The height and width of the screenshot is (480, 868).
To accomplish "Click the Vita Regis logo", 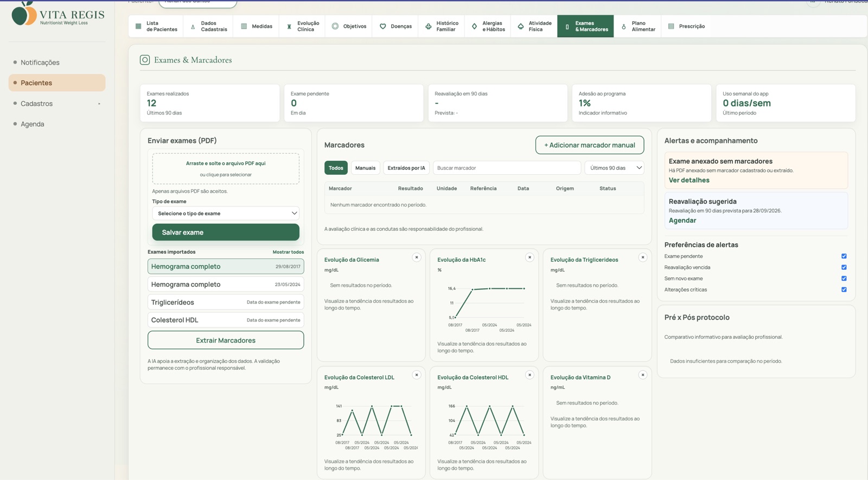I will point(58,14).
